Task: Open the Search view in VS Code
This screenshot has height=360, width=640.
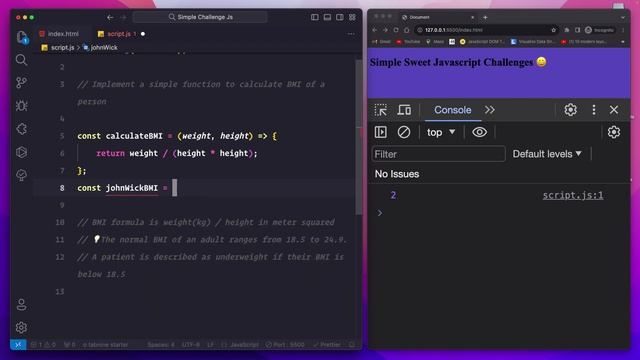Action: pos(21,60)
